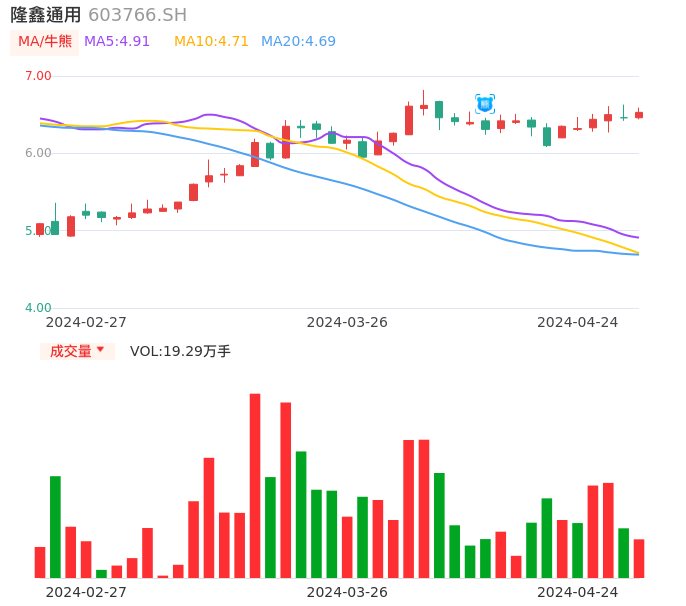Viewport: 686px width, 606px height.
Task: Select the tallest red volume bar
Action: [x=255, y=485]
